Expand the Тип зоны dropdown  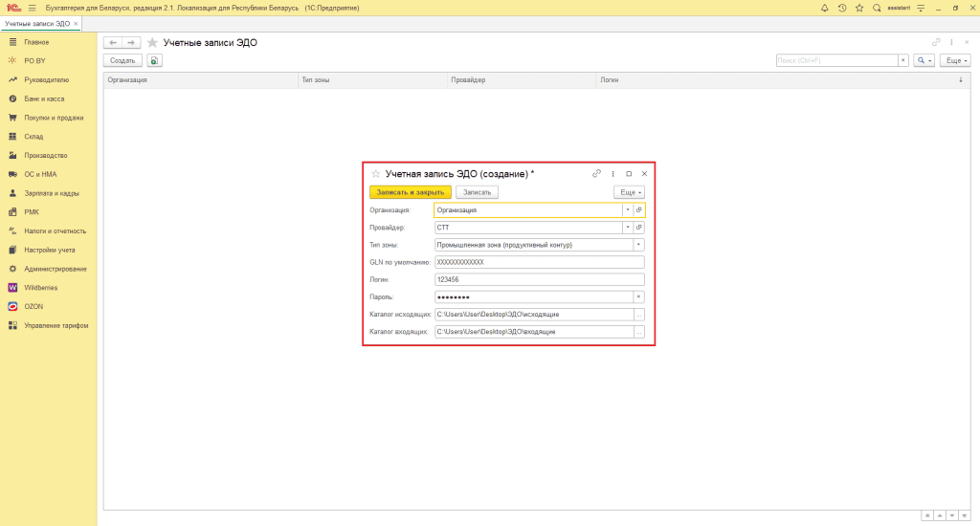point(638,245)
